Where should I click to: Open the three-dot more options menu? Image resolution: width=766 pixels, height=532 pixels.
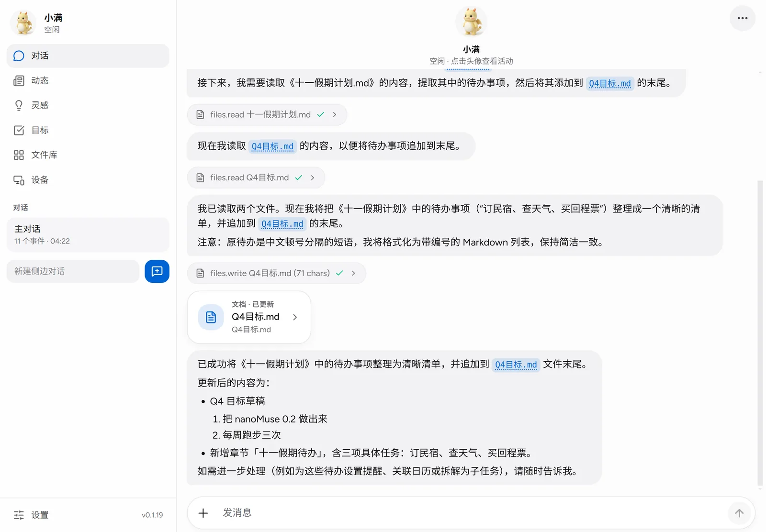(x=743, y=18)
